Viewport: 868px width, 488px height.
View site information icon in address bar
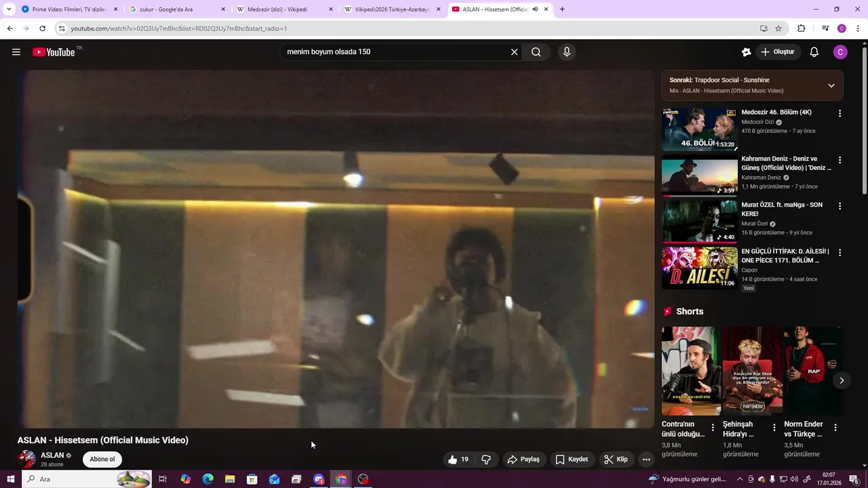pos(62,28)
